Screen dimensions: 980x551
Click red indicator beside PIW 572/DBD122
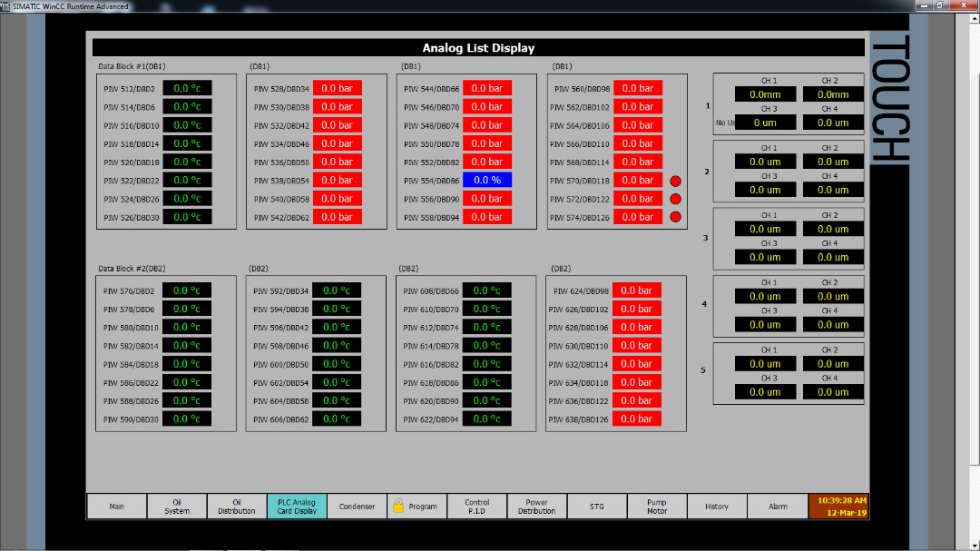(675, 199)
